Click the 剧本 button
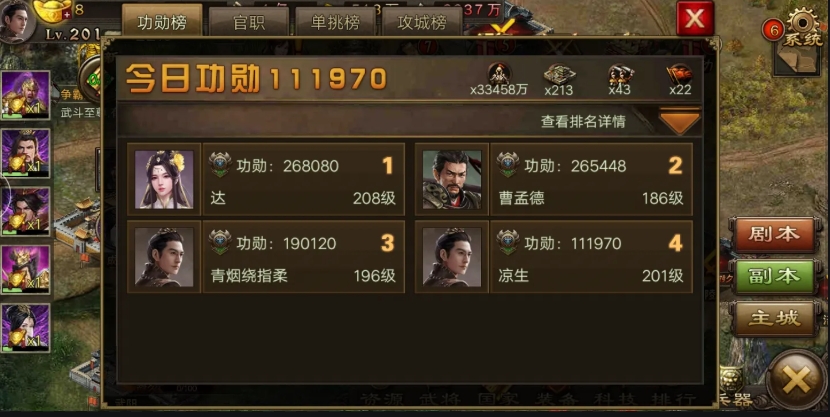 pyautogui.click(x=773, y=234)
